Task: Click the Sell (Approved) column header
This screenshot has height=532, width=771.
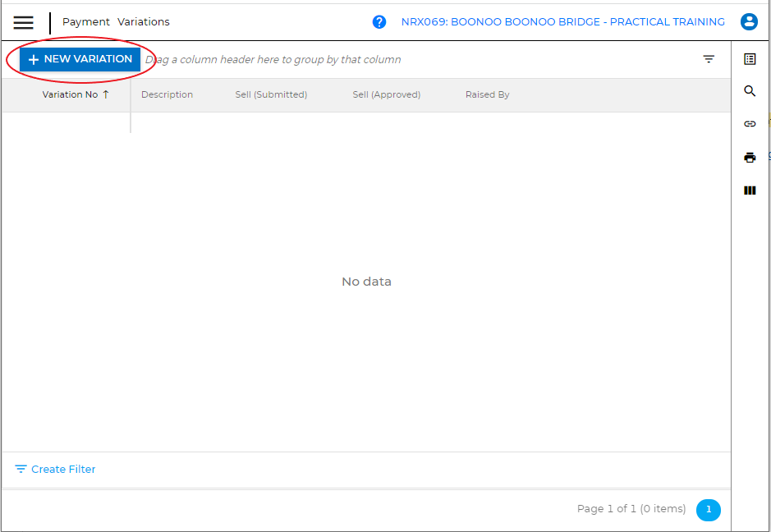Action: (x=386, y=94)
